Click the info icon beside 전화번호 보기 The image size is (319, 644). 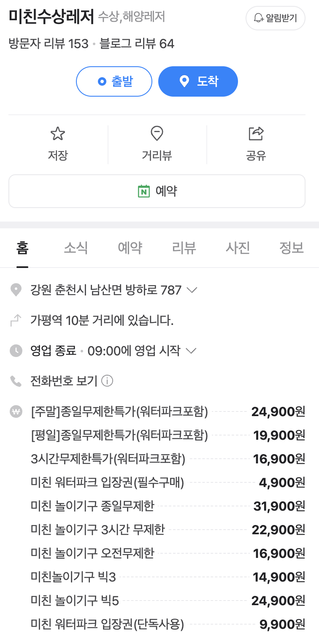(x=107, y=382)
